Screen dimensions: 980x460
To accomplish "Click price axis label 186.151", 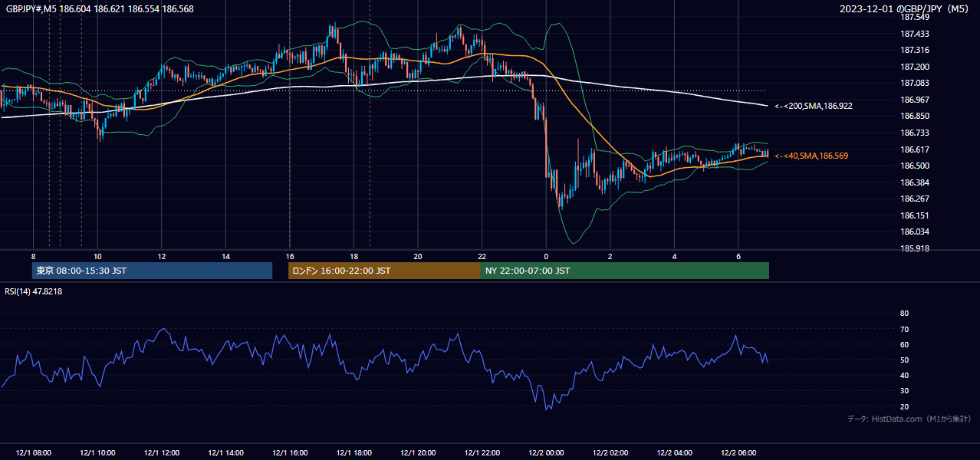I will 914,215.
